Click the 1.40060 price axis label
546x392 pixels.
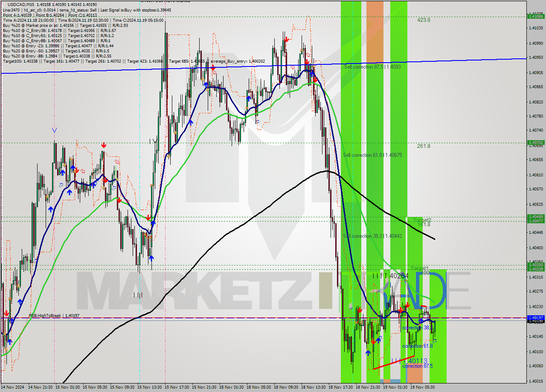click(536, 366)
